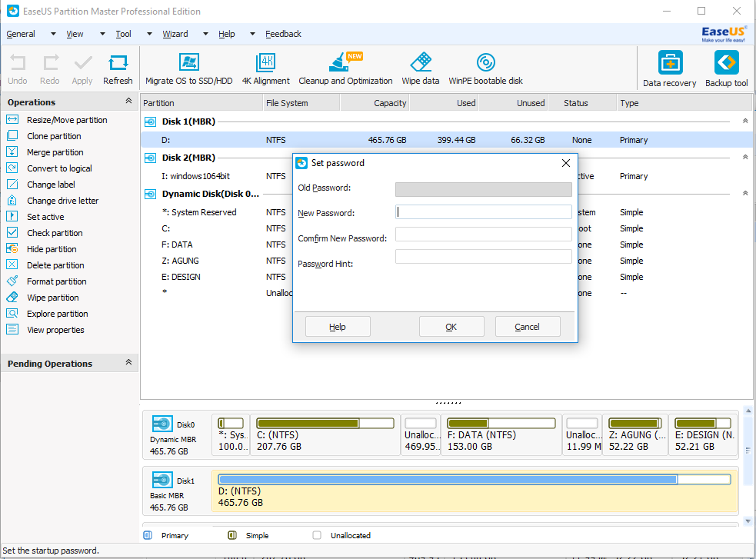Open the Feedback menu
This screenshot has height=559, width=756.
(283, 34)
